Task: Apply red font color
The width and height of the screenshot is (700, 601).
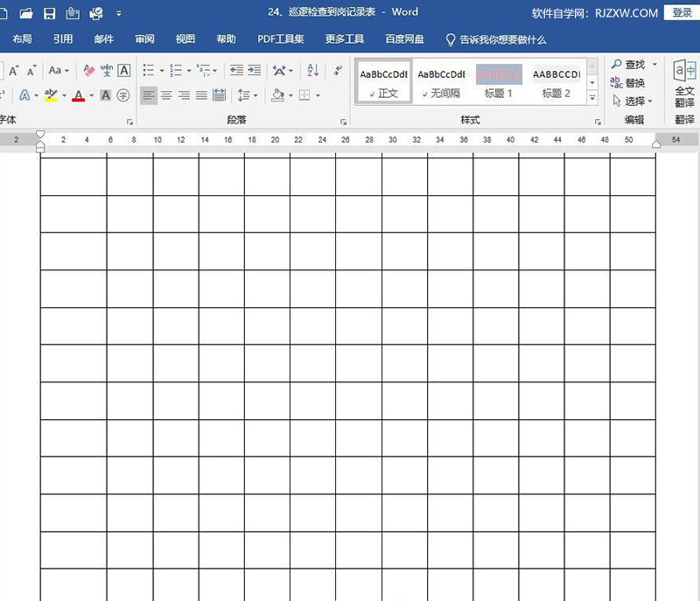Action: click(79, 95)
